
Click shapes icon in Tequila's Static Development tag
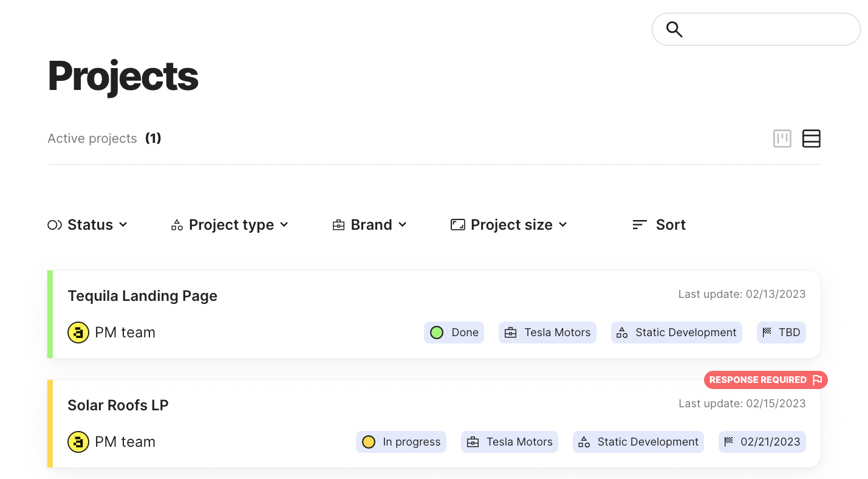[621, 333]
